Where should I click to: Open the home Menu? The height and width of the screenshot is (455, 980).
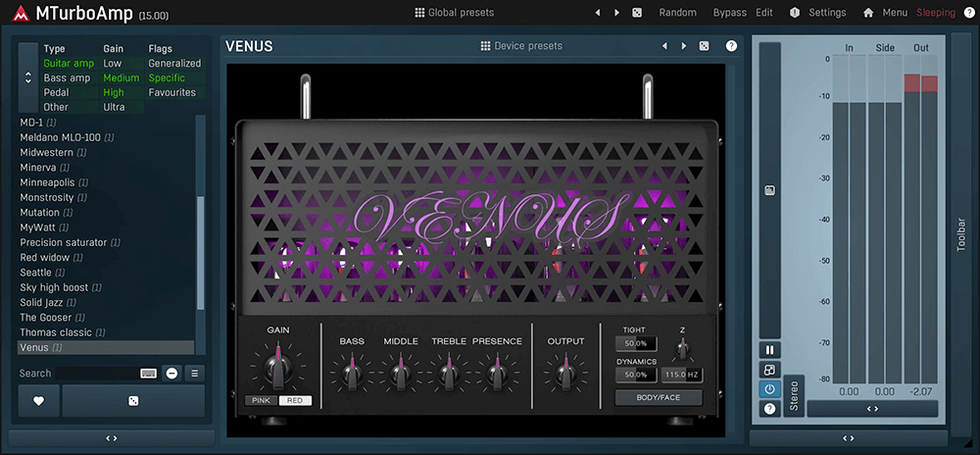pos(886,13)
